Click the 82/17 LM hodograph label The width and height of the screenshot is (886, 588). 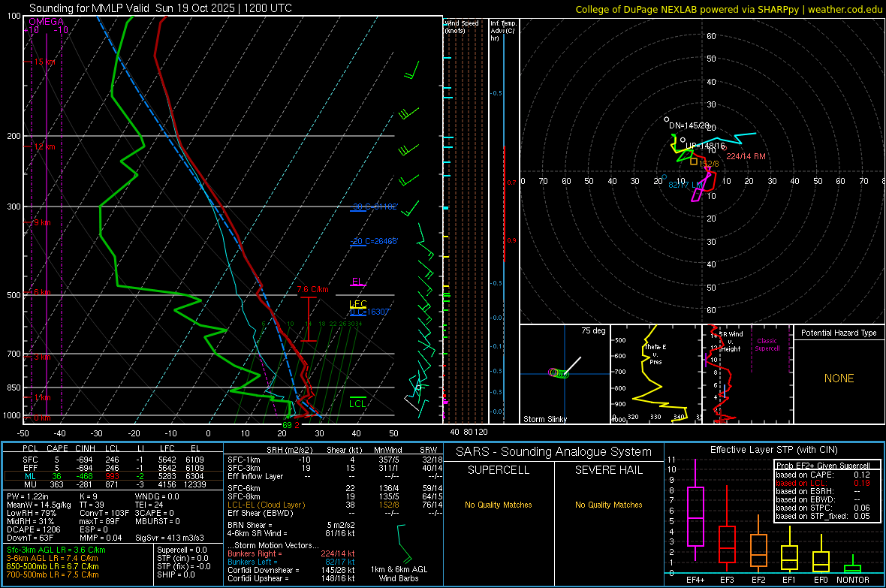[x=686, y=185]
